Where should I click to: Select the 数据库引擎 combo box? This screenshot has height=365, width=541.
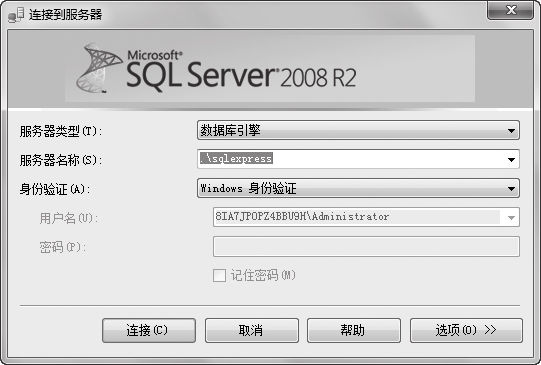pos(358,130)
